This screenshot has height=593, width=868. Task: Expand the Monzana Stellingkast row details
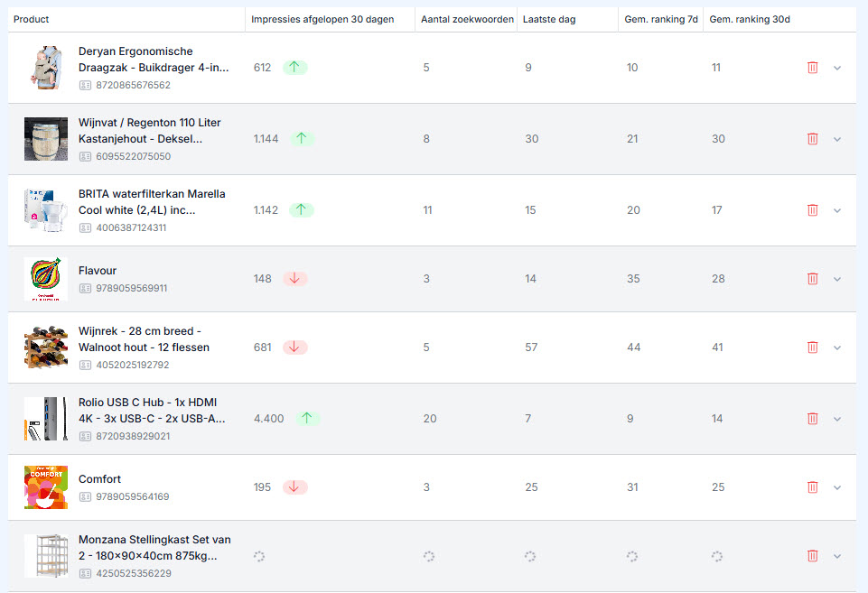pyautogui.click(x=837, y=557)
